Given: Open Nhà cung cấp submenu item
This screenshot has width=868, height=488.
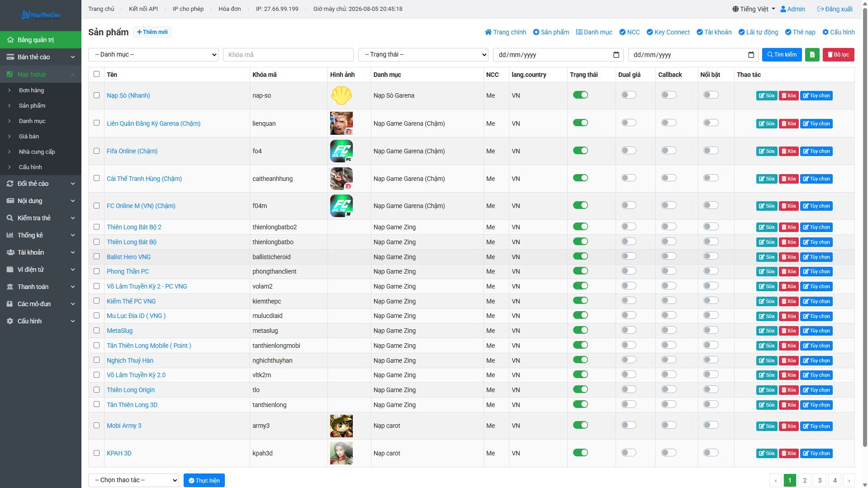Looking at the screenshot, I should [37, 152].
